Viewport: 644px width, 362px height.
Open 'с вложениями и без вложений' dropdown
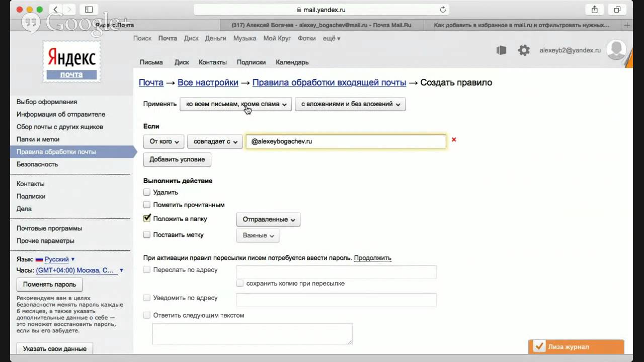(x=350, y=104)
